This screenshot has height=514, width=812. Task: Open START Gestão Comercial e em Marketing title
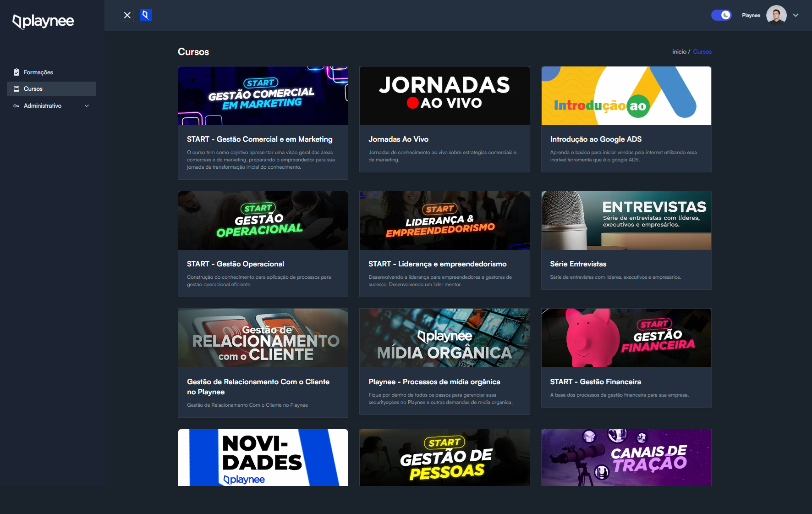pyautogui.click(x=260, y=139)
